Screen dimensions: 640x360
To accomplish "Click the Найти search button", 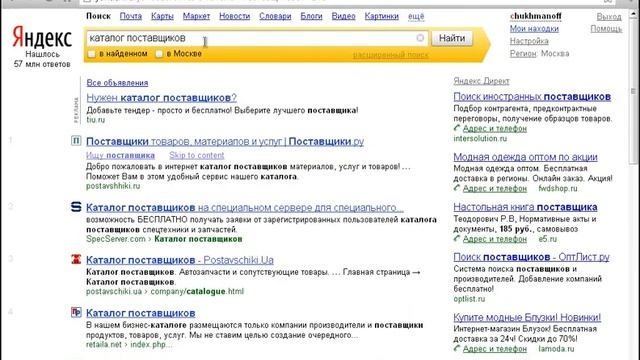I will 452,38.
